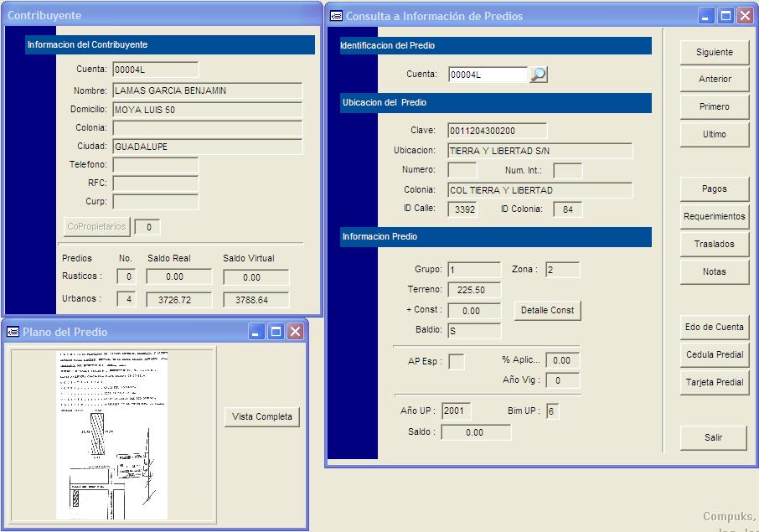Click the AP Esp checkbox field
The width and height of the screenshot is (759, 532).
[457, 361]
